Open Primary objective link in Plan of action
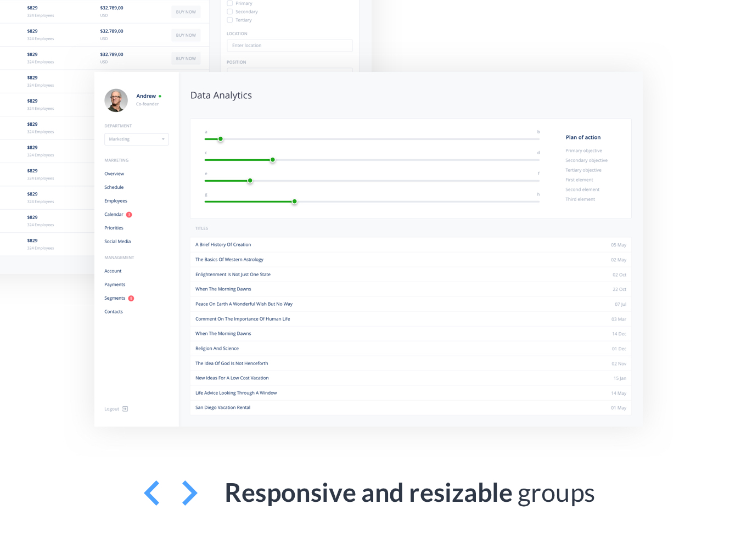Image resolution: width=741 pixels, height=560 pixels. [583, 151]
